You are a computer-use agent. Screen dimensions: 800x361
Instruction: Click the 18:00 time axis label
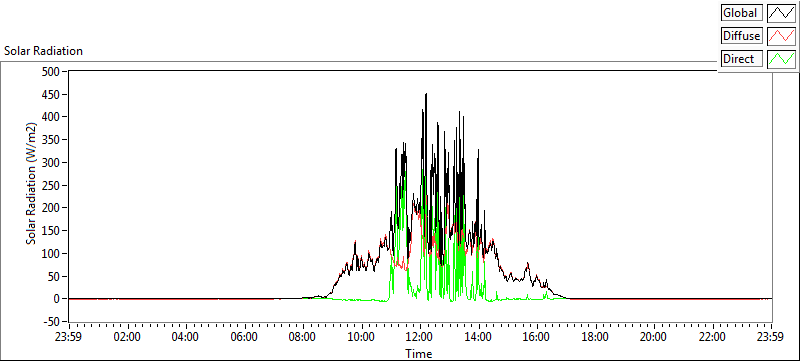(x=595, y=337)
